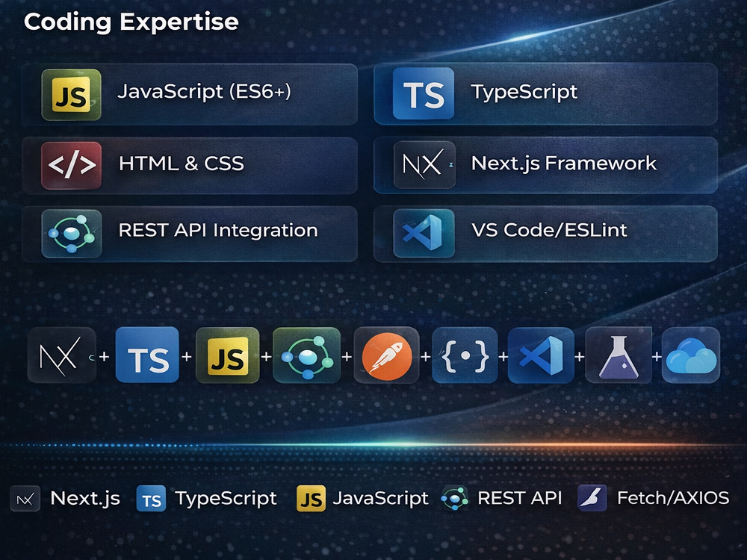Select the REST API network icon in the middle row
747x560 pixels.
coord(307,355)
